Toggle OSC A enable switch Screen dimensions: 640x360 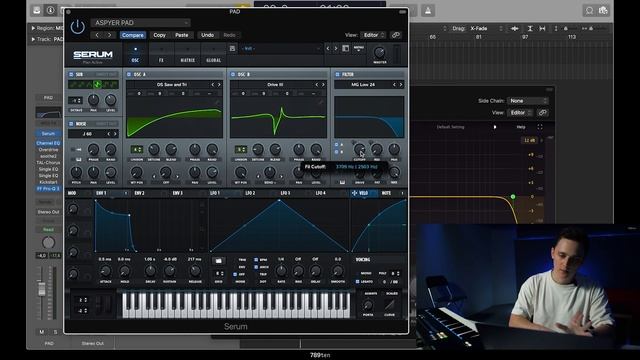(129, 74)
